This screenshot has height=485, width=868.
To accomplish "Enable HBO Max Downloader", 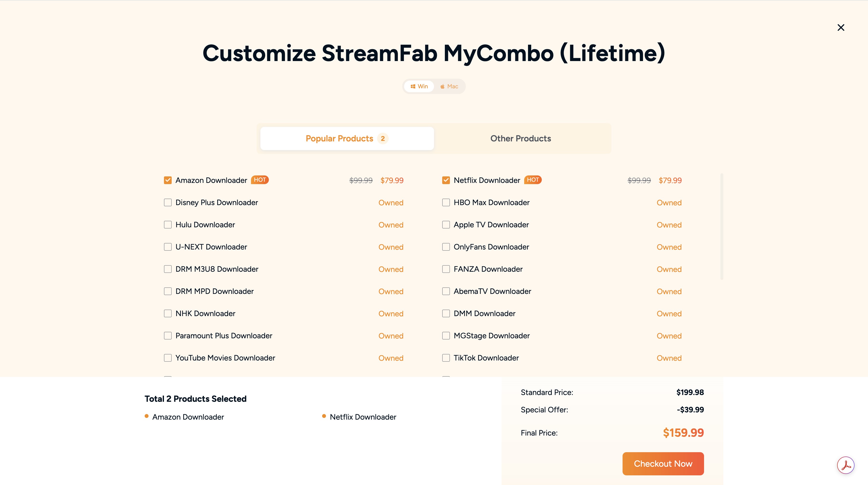I will (x=446, y=202).
